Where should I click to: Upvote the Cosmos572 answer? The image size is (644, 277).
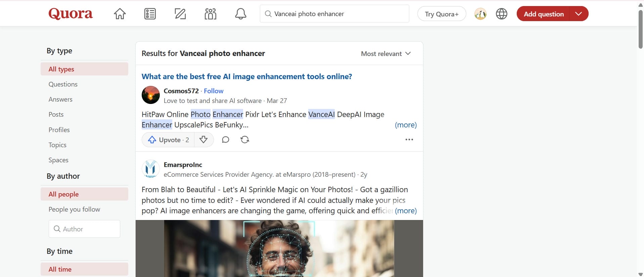click(x=168, y=140)
